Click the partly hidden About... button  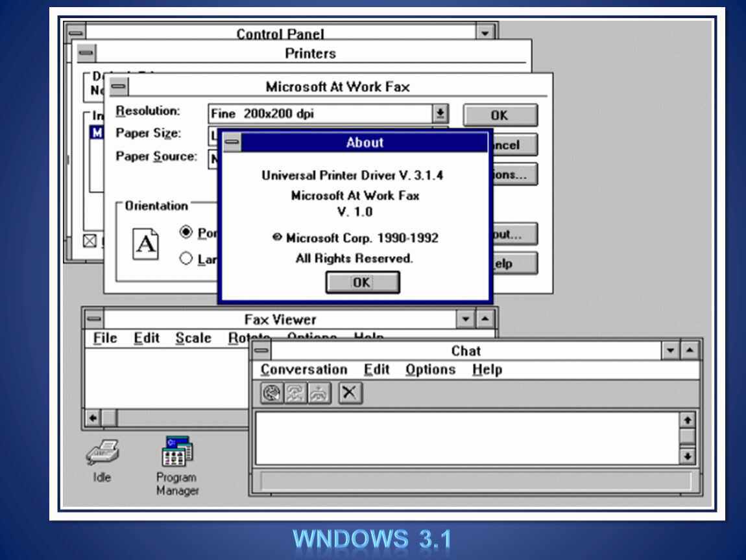point(515,234)
